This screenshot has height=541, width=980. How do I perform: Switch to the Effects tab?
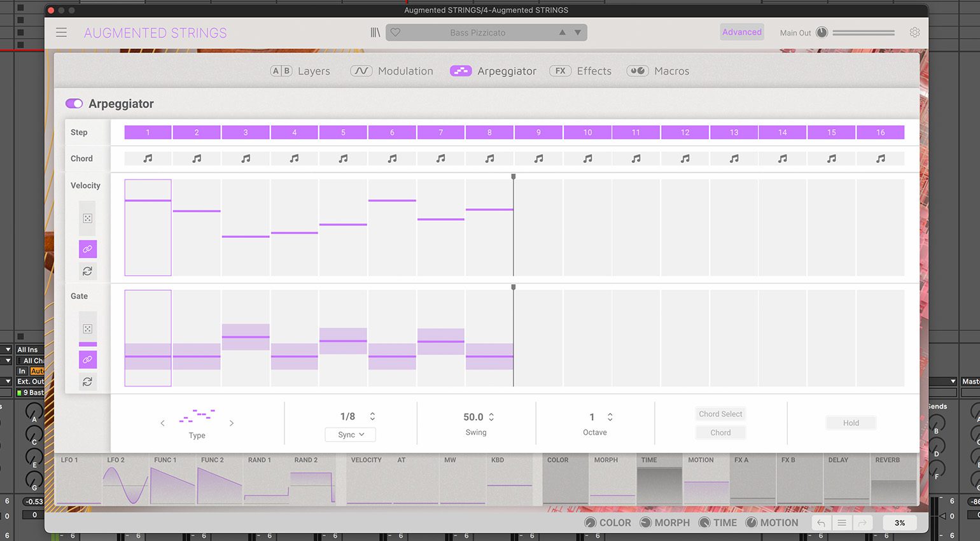coord(580,71)
